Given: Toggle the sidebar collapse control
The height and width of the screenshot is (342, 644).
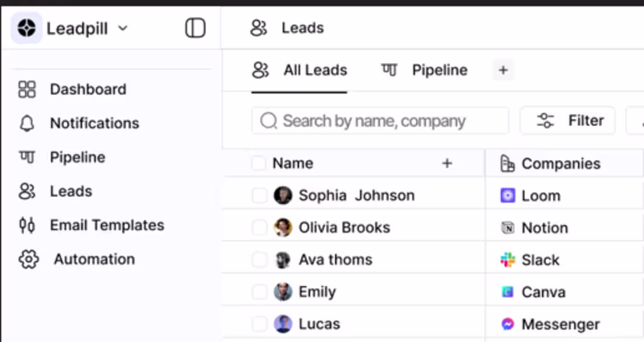Looking at the screenshot, I should tap(194, 27).
